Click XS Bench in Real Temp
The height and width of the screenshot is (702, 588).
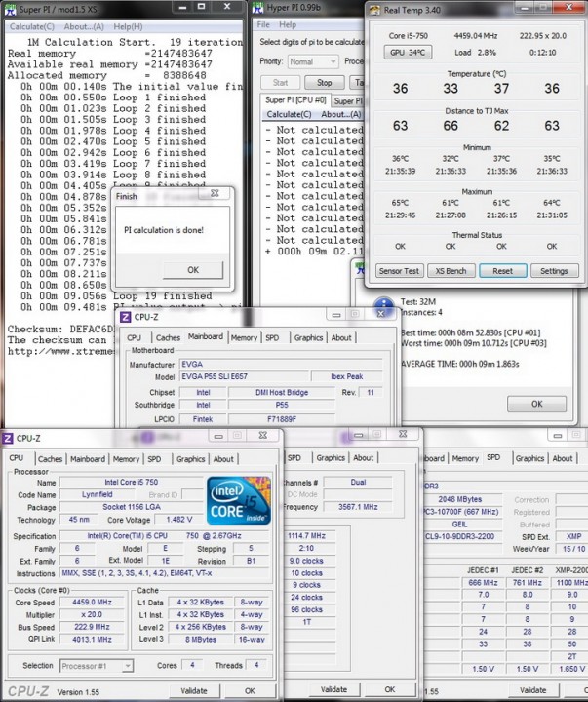[451, 271]
